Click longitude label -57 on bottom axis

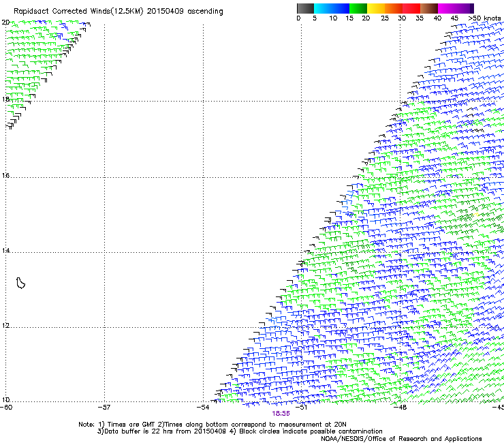(105, 408)
